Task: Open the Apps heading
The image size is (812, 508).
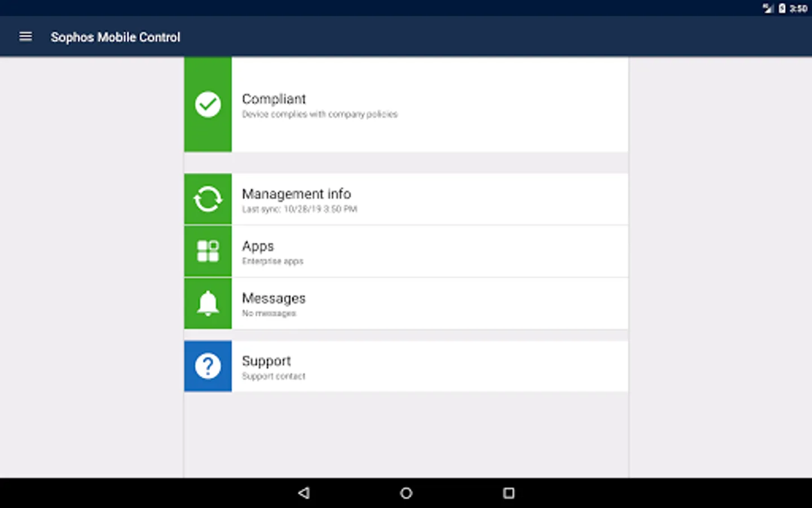Action: (x=258, y=246)
